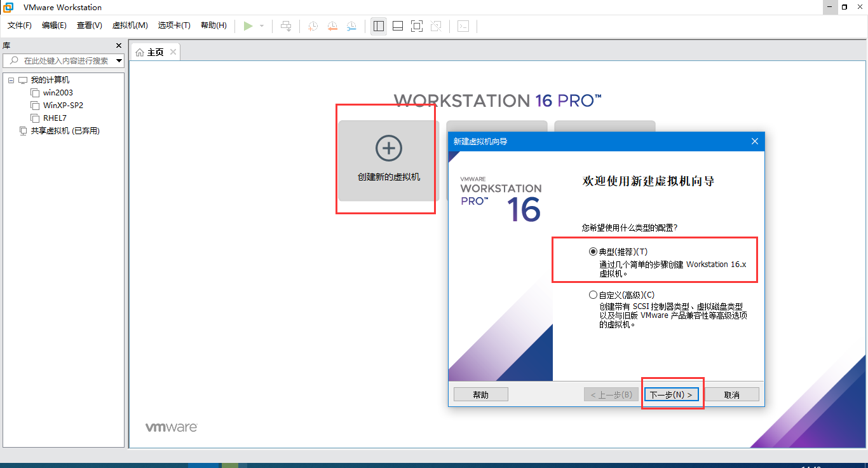Click the 共享虚拟机 shared VMs icon
The width and height of the screenshot is (868, 468).
24,131
